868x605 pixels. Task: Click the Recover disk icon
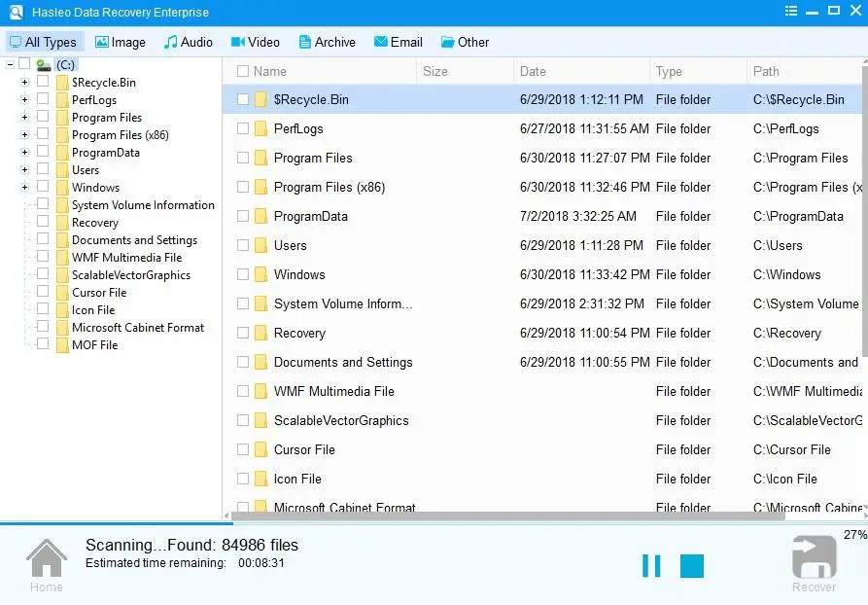point(815,556)
